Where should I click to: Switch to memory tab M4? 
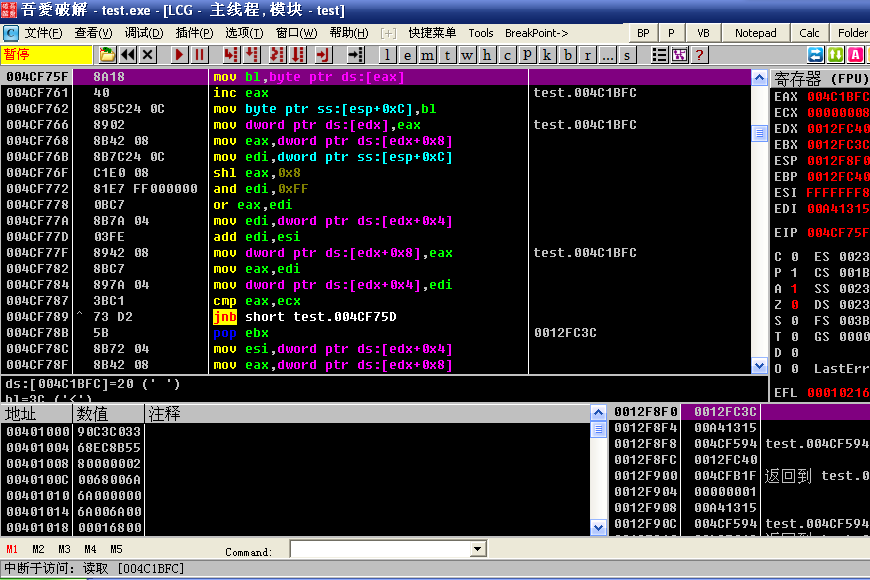90,549
